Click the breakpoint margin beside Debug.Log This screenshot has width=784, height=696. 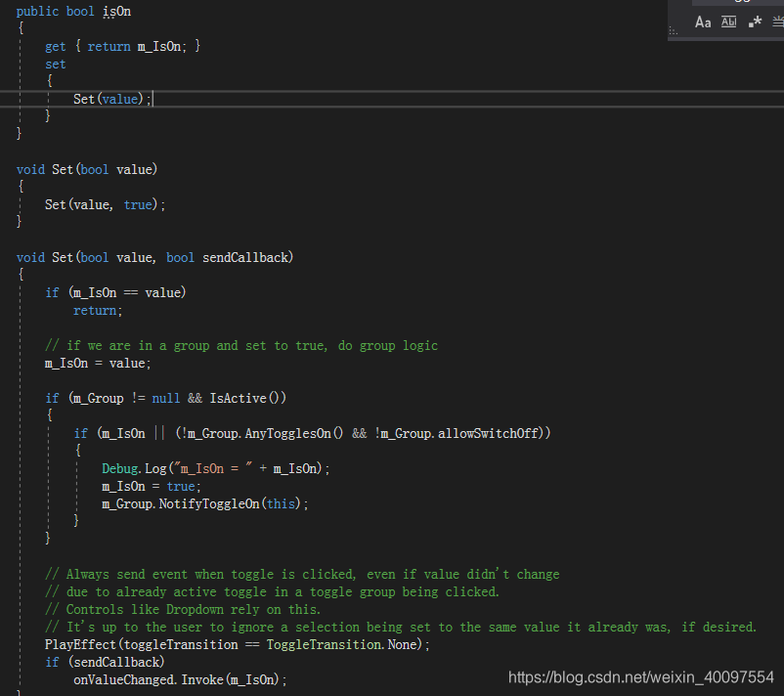pyautogui.click(x=8, y=468)
